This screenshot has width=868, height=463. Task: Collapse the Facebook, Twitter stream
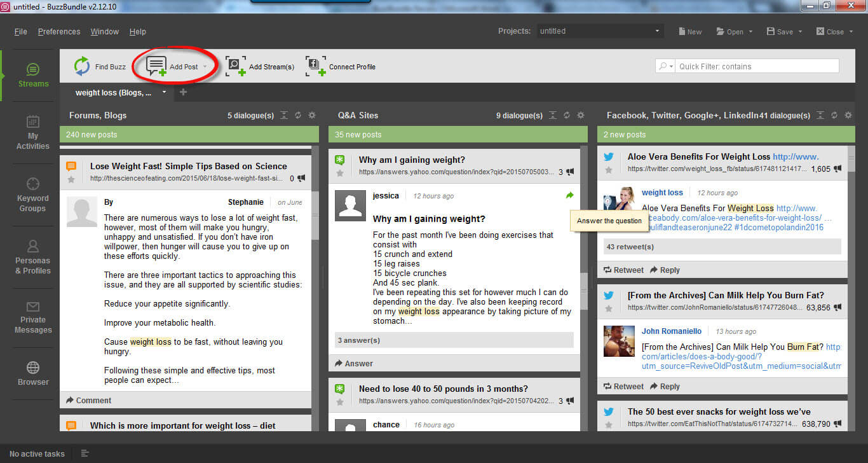[x=820, y=115]
